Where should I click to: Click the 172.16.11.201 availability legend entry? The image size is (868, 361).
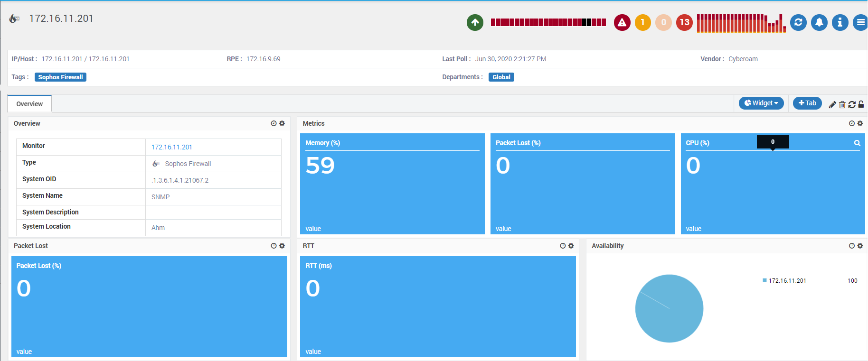(x=784, y=281)
